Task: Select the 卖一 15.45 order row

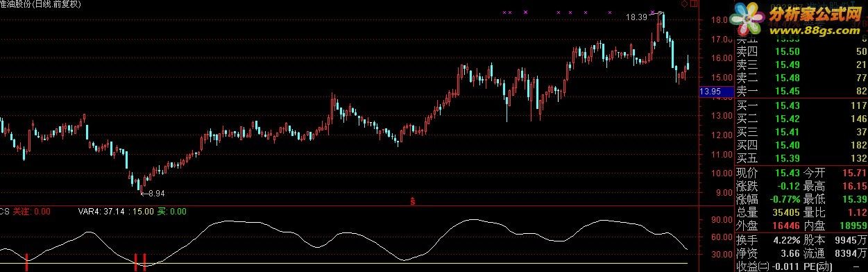Action: pos(801,92)
